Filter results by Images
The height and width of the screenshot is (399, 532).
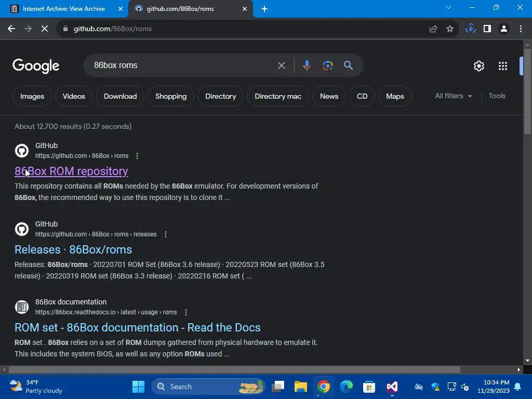[32, 96]
